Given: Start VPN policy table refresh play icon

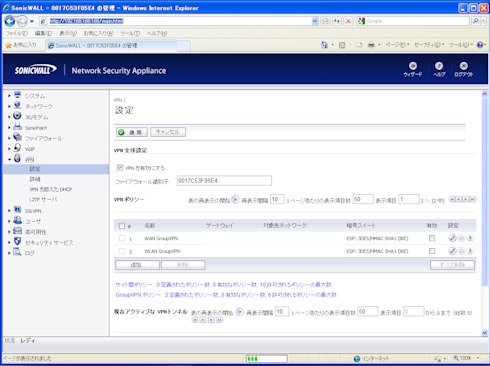Looking at the screenshot, I should tap(235, 199).
